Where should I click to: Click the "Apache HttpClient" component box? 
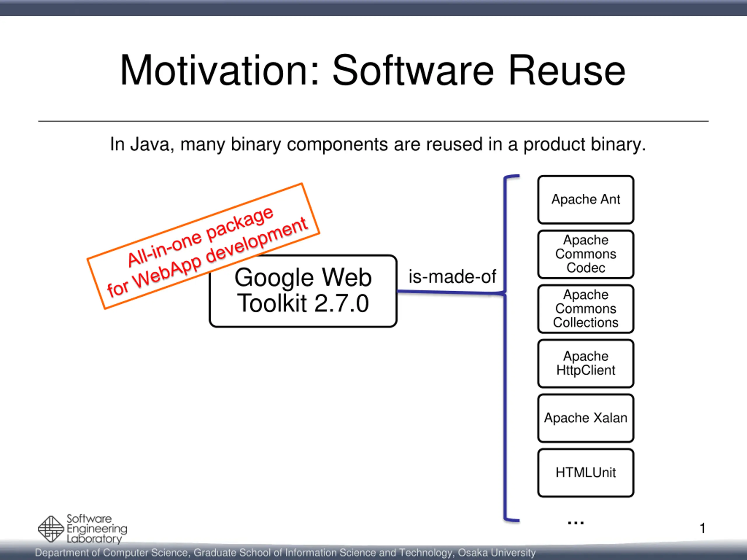coord(586,363)
